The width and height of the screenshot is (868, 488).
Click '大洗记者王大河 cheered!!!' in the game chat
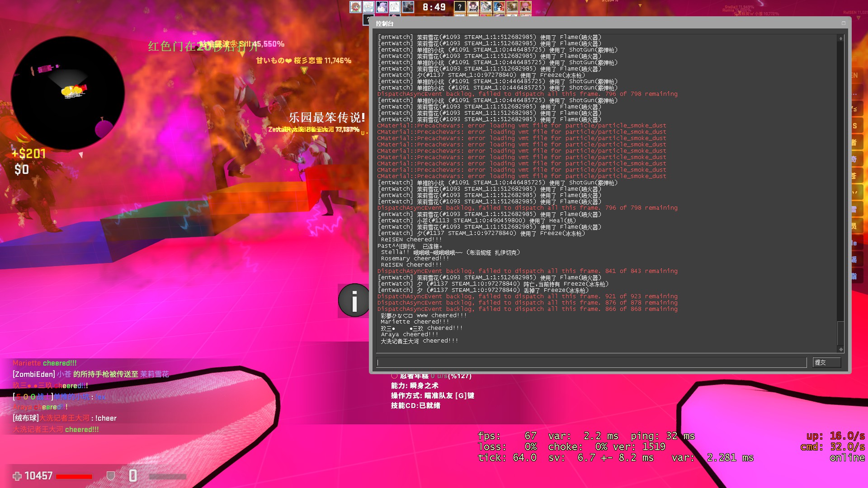pos(56,430)
